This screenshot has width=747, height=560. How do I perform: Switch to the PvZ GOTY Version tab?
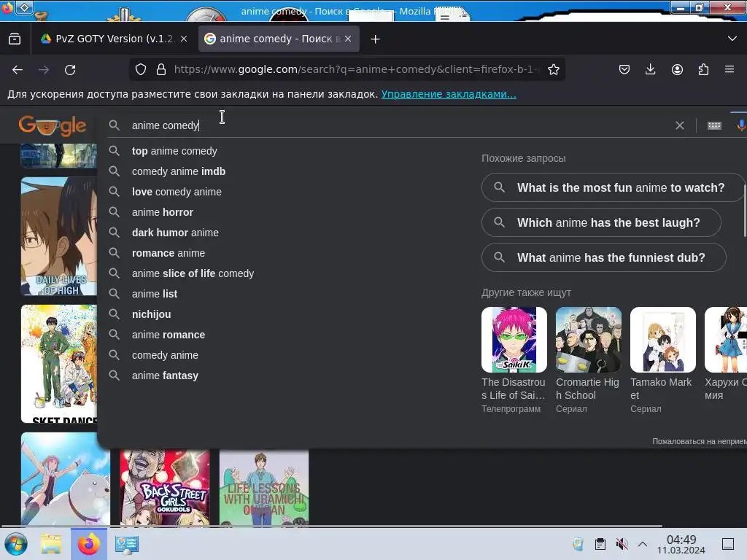pyautogui.click(x=115, y=39)
